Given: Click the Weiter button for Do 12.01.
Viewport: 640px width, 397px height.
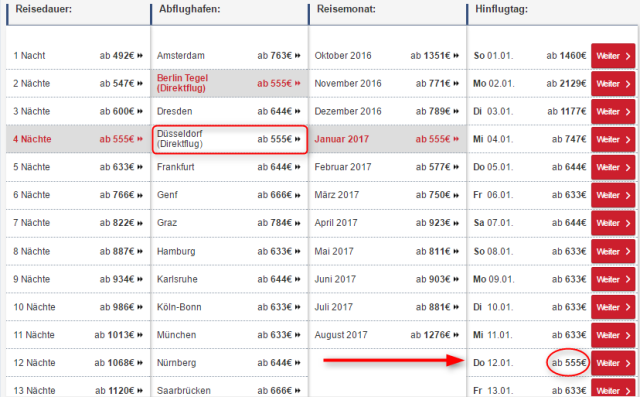Looking at the screenshot, I should (613, 363).
